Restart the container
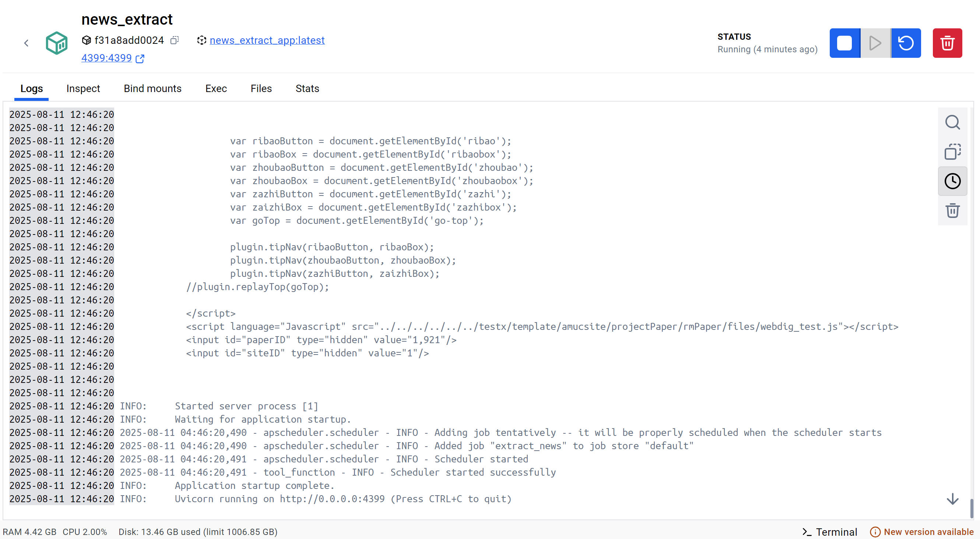Image resolution: width=980 pixels, height=539 pixels. tap(906, 43)
